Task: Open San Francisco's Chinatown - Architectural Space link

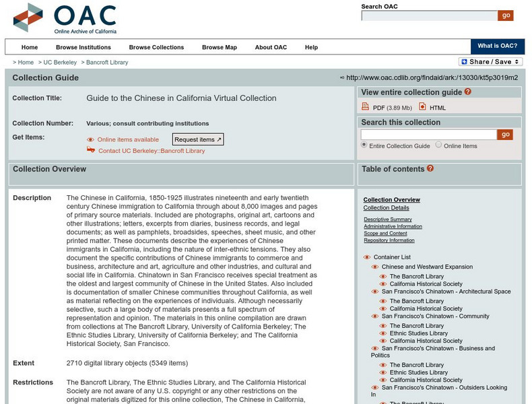Action: 446,292
